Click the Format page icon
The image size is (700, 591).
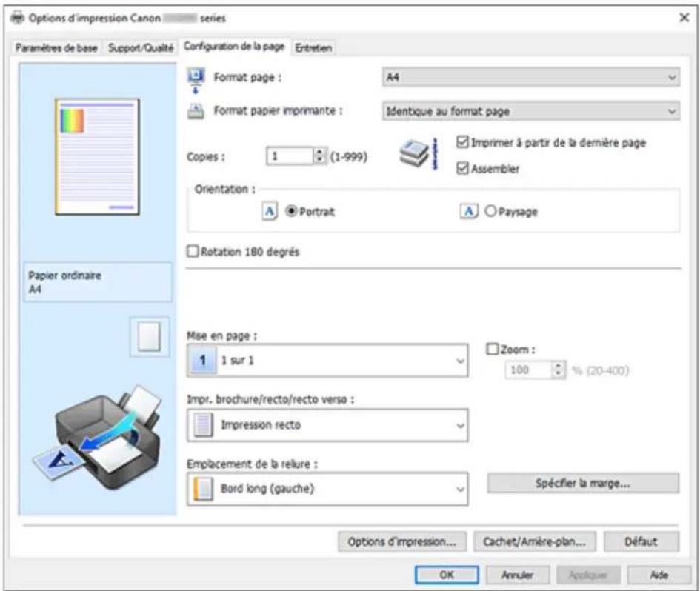[x=196, y=80]
